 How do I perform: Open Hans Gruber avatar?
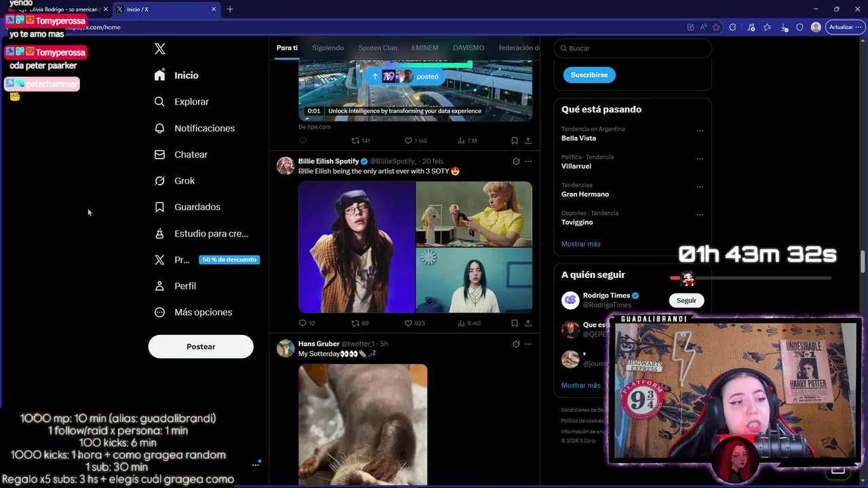285,348
